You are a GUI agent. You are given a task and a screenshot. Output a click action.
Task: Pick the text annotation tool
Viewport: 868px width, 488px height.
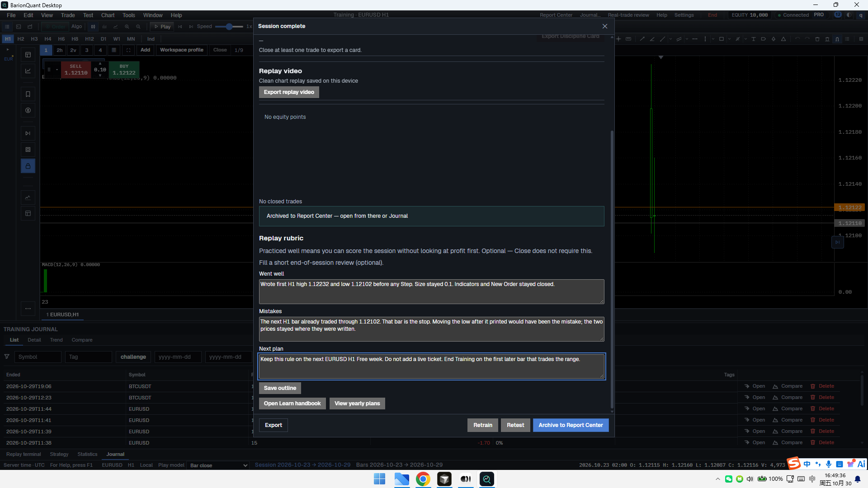pyautogui.click(x=754, y=39)
